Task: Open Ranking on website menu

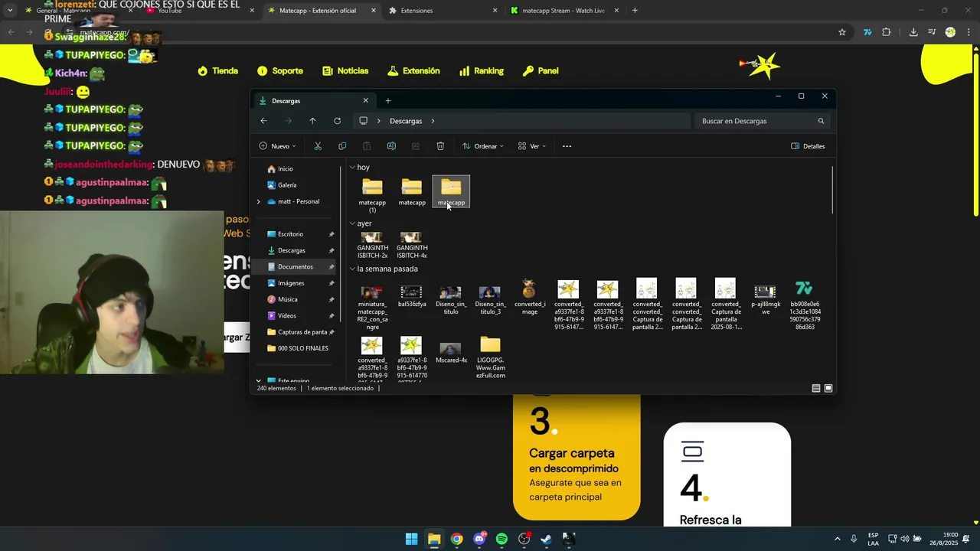Action: tap(482, 71)
